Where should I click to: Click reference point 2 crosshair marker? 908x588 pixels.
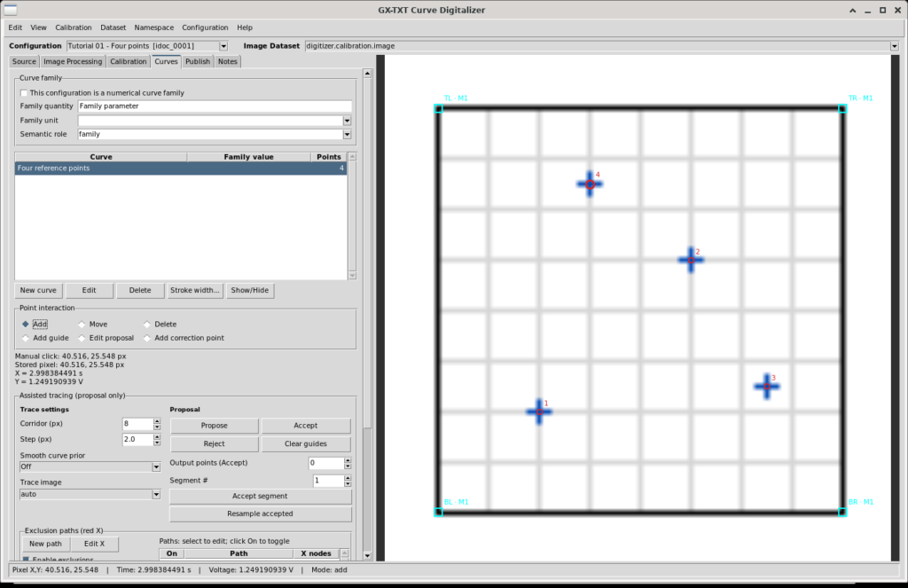click(x=691, y=260)
